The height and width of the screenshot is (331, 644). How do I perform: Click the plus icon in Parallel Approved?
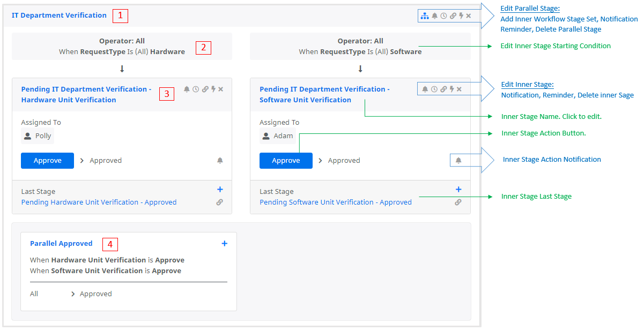pos(224,244)
